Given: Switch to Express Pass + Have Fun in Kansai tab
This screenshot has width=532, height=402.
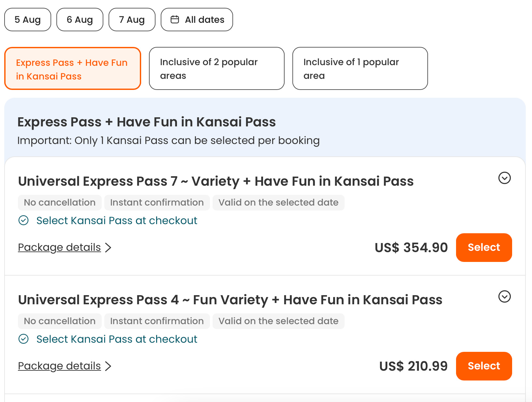Looking at the screenshot, I should click(x=73, y=69).
